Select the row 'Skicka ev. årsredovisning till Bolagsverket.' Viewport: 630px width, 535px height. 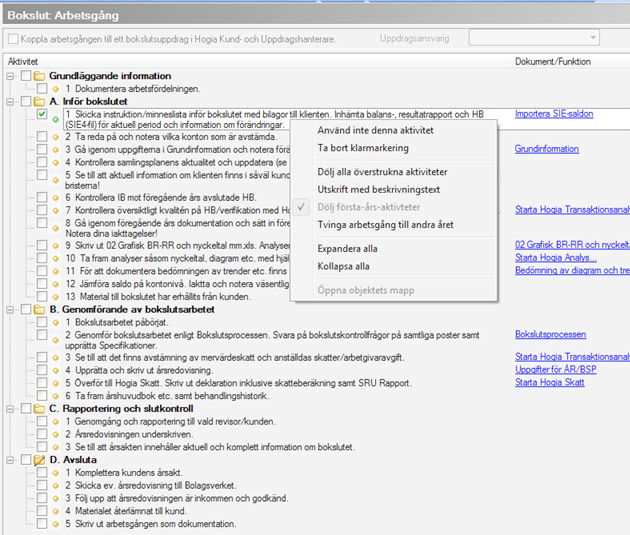pyautogui.click(x=151, y=485)
